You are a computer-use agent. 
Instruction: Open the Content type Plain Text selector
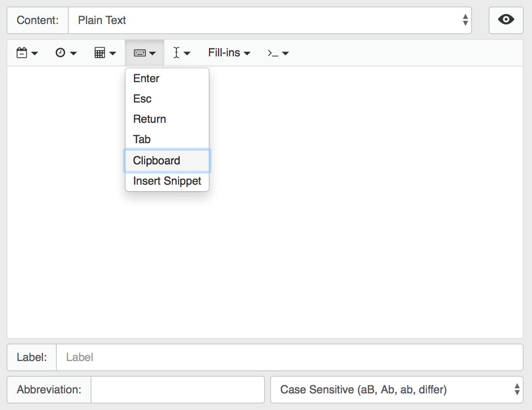pos(270,20)
